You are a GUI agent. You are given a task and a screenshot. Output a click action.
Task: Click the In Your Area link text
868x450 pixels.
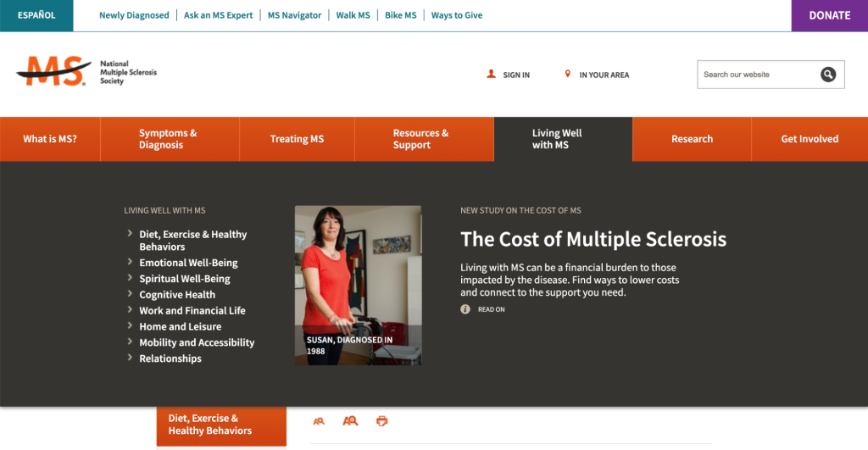click(x=604, y=75)
